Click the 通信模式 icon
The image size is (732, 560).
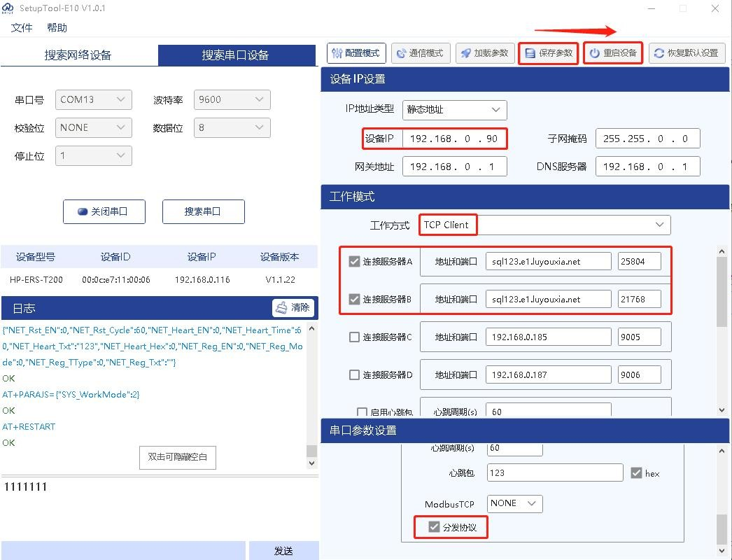pyautogui.click(x=401, y=54)
